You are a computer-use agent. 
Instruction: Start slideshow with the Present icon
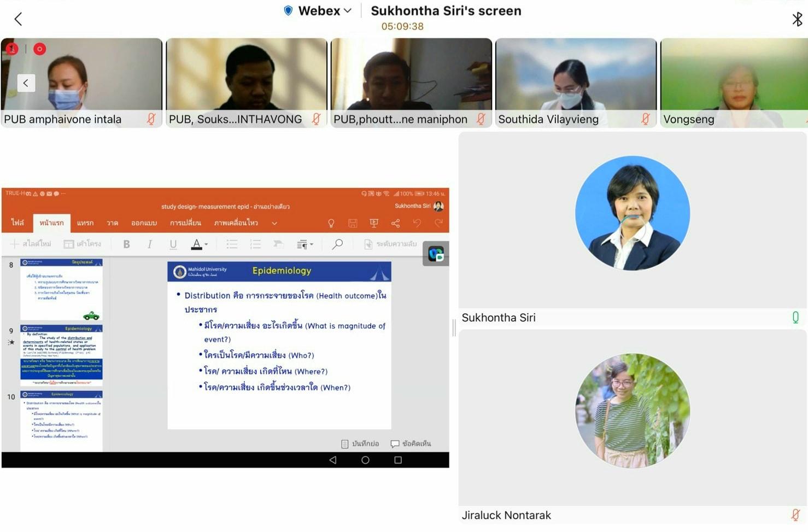(374, 223)
